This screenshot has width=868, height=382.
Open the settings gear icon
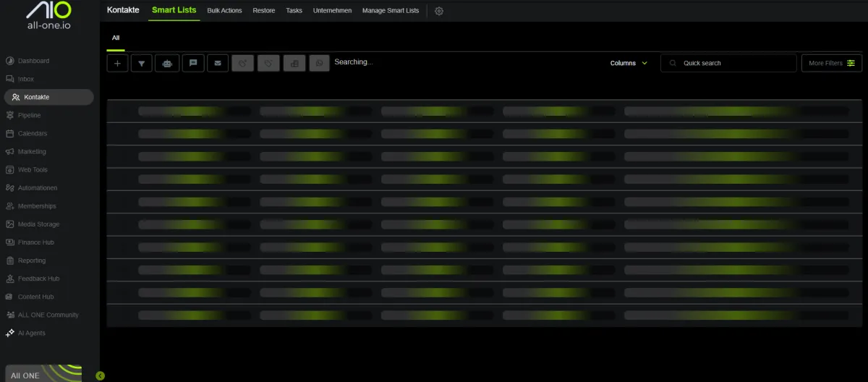click(x=439, y=11)
